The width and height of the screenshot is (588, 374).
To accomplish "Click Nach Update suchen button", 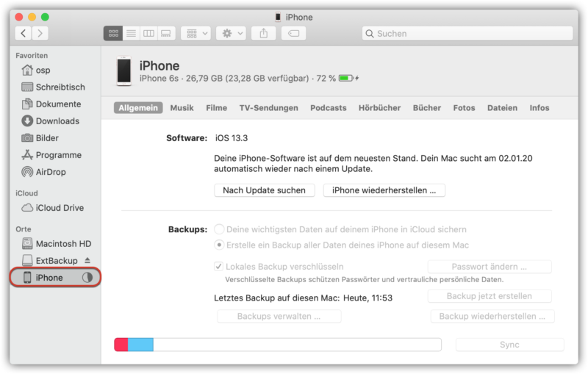I will [264, 190].
